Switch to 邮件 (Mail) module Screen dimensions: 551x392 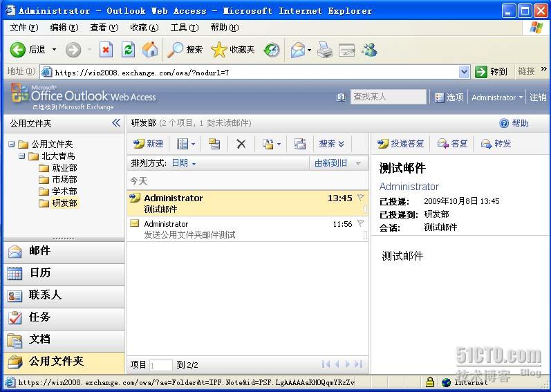tap(64, 251)
